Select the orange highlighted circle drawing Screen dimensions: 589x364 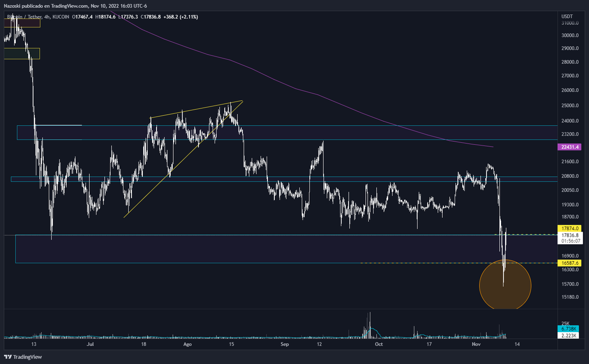pos(505,285)
